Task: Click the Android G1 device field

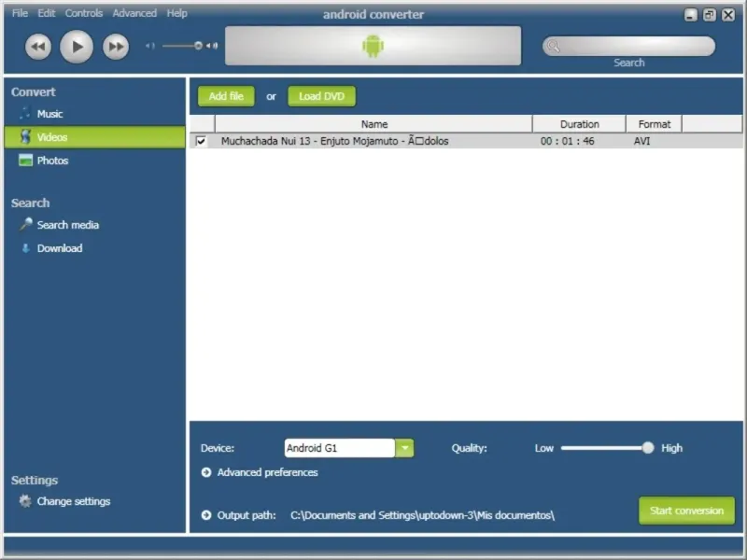Action: coord(340,448)
